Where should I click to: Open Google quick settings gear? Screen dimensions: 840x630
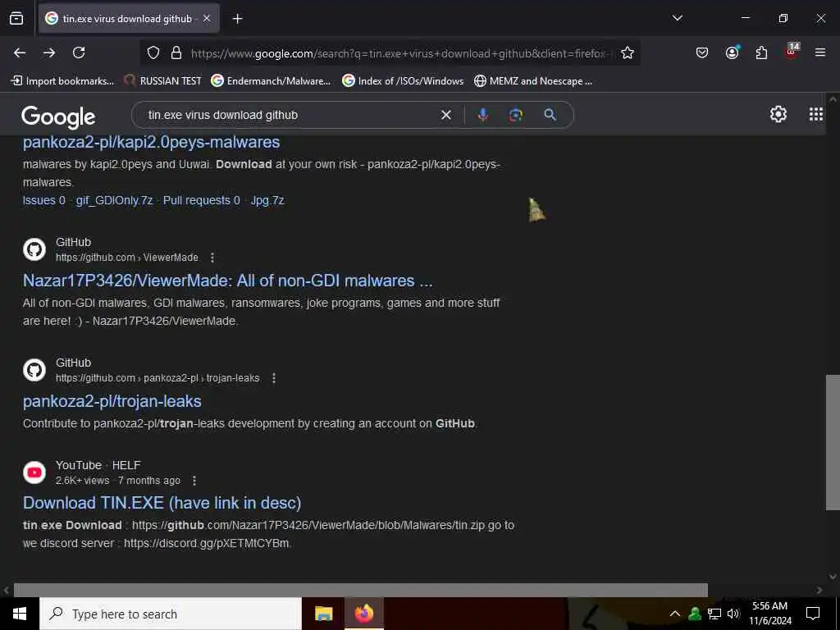(778, 114)
